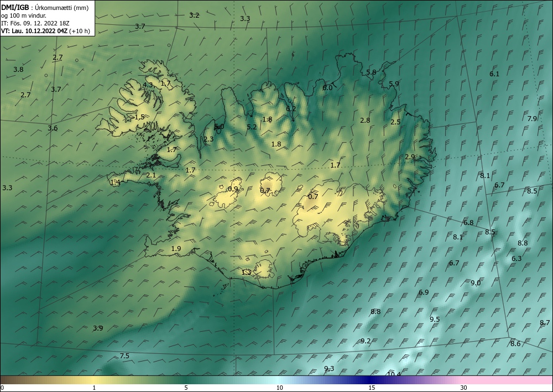Viewport: 553px width, 392px height.
Task: Click the '5' tick on the color scale
Action: (x=186, y=388)
